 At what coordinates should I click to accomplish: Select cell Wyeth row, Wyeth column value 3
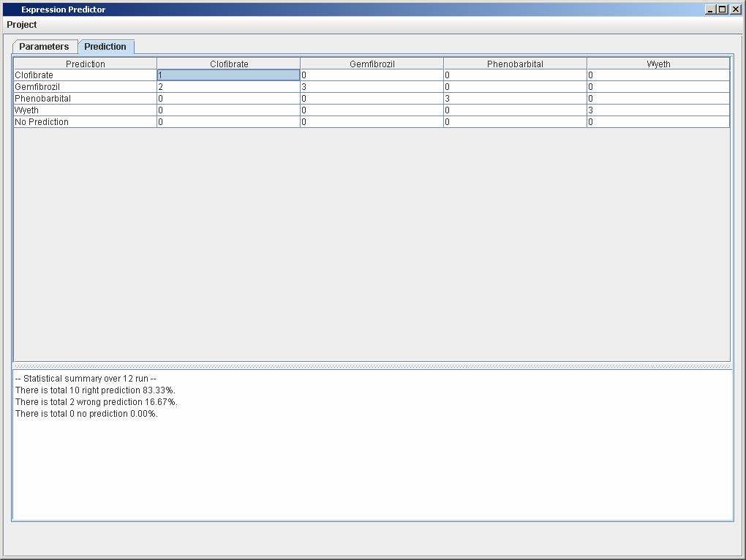658,110
